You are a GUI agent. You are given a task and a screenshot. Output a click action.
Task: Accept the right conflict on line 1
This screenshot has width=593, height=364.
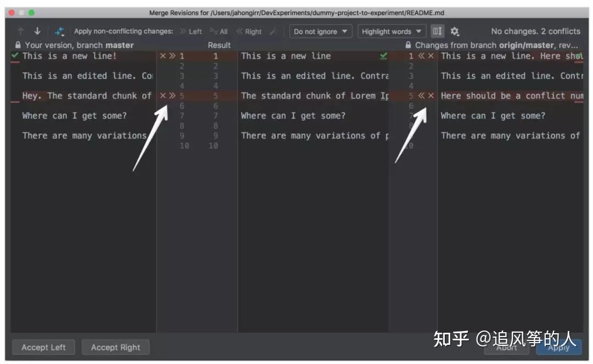[421, 55]
